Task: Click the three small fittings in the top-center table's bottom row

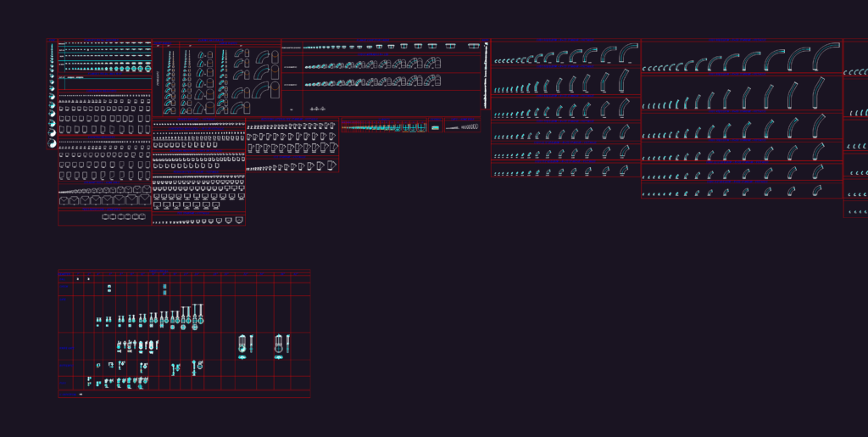Action: 318,109
